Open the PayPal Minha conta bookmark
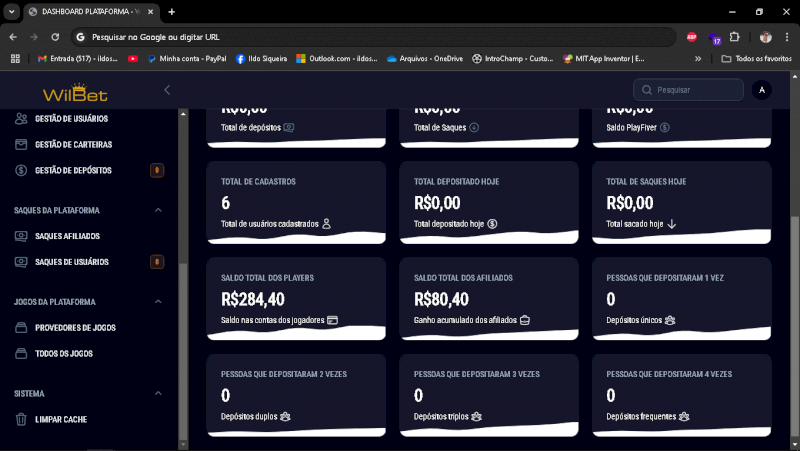The image size is (800, 451). [x=192, y=59]
